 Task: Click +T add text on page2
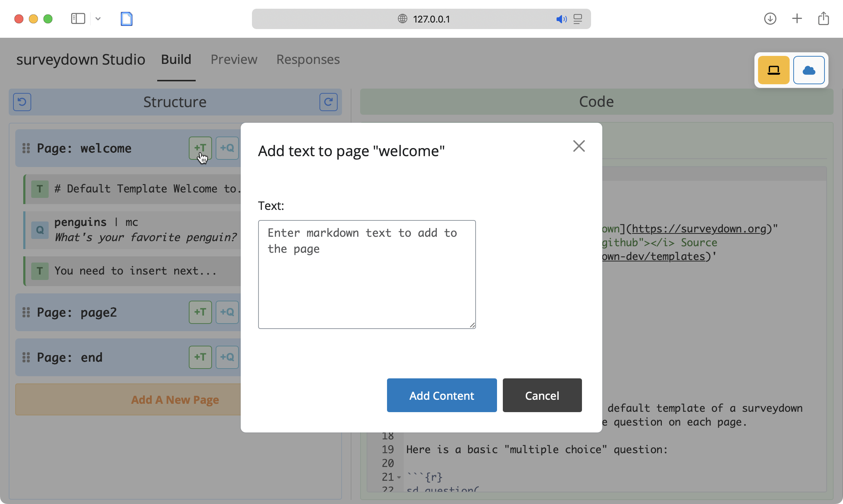click(200, 312)
